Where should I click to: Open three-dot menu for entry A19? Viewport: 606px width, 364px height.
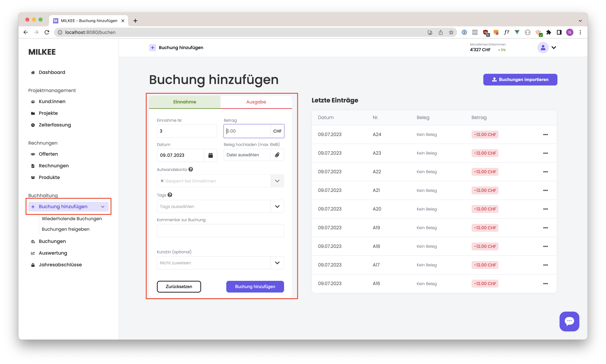click(x=545, y=228)
